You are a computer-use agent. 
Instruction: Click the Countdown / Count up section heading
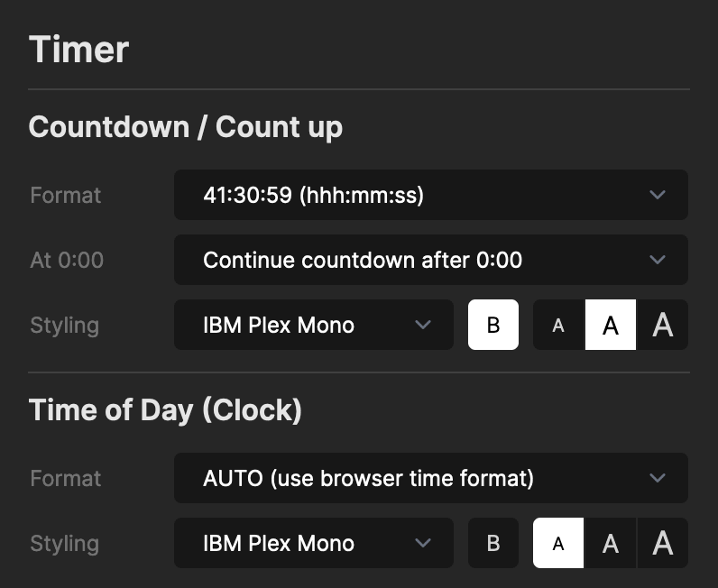[x=186, y=127]
